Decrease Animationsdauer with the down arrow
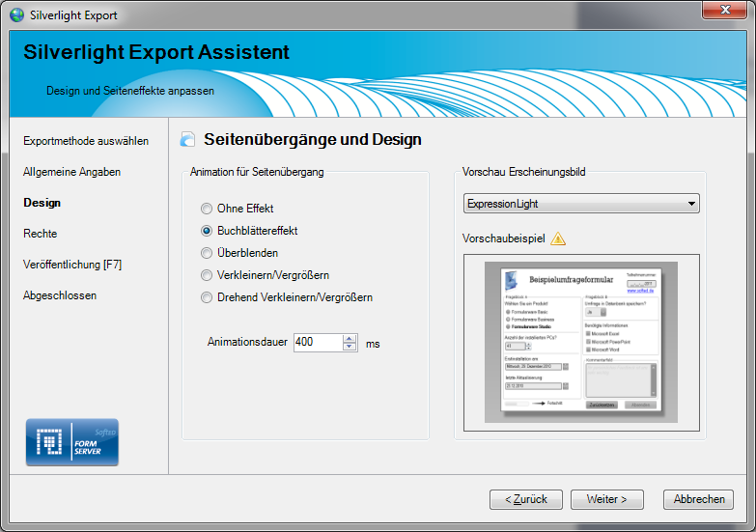This screenshot has height=532, width=756. (x=350, y=347)
